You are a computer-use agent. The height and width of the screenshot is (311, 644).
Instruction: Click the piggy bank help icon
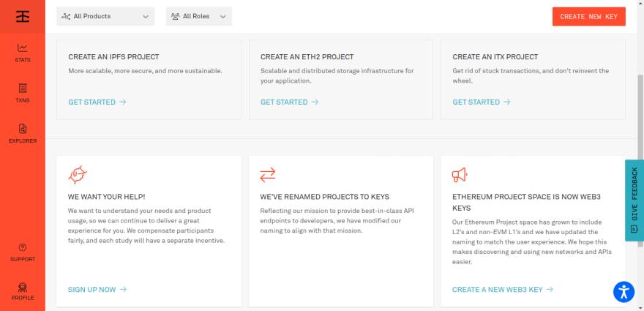77,174
